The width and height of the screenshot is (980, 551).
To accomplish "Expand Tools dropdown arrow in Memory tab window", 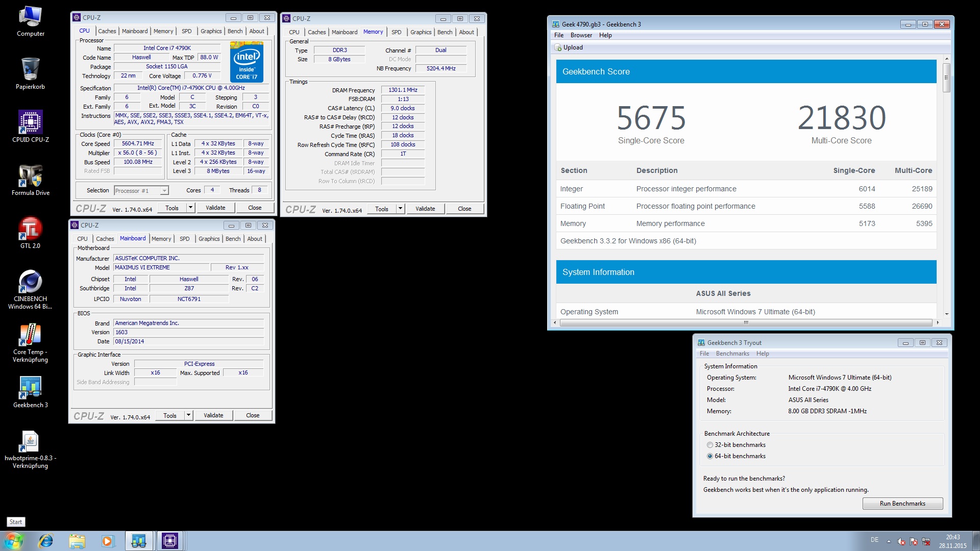I will point(400,209).
